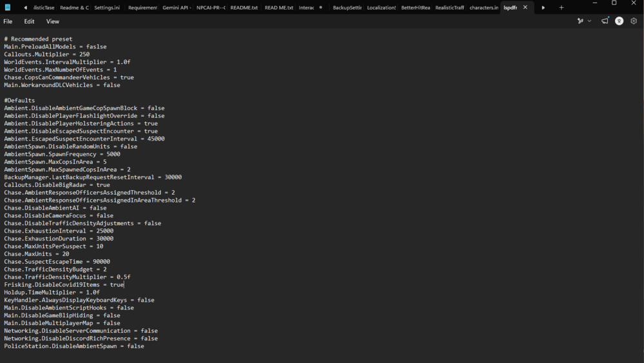Click 'AmbientSpawn.SpawnFrequency = 5000' line
Screen dimensions: 644x363
pyautogui.click(x=62, y=154)
